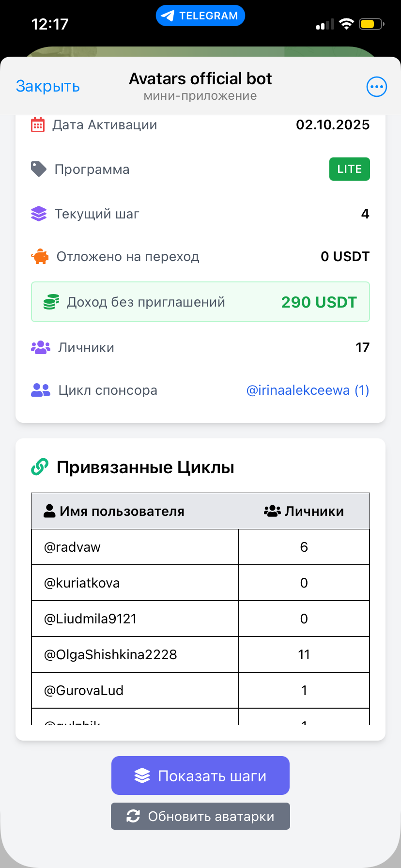Tap the blue Telegram pill in status bar
This screenshot has height=868, width=401.
(200, 16)
